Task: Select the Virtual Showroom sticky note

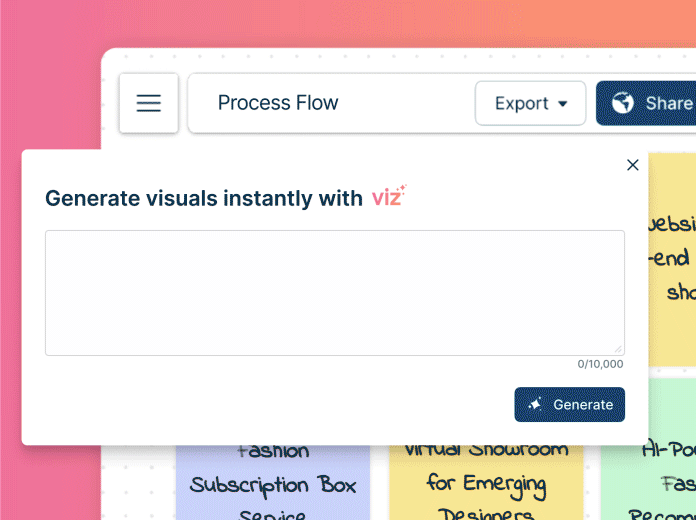Action: pos(485,486)
